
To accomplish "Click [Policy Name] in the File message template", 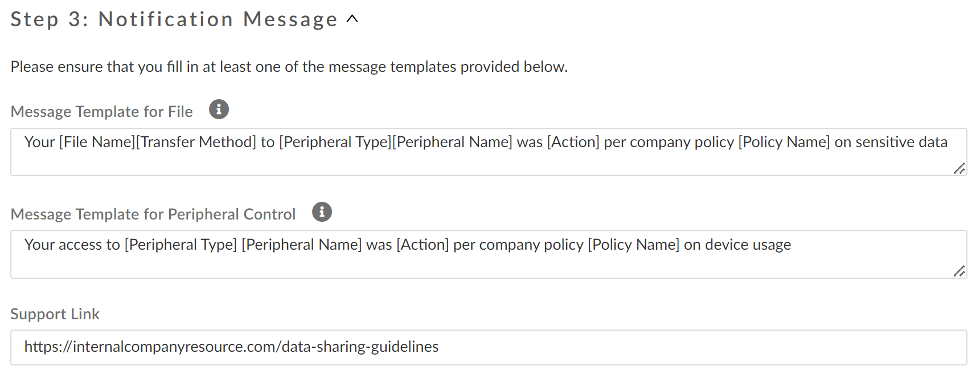I will click(784, 142).
